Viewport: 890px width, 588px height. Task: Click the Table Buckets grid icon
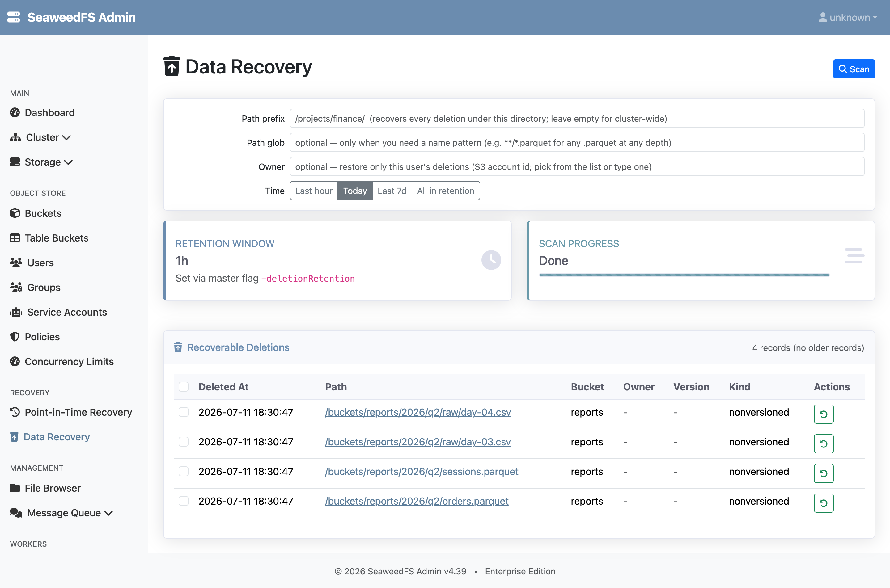point(15,238)
